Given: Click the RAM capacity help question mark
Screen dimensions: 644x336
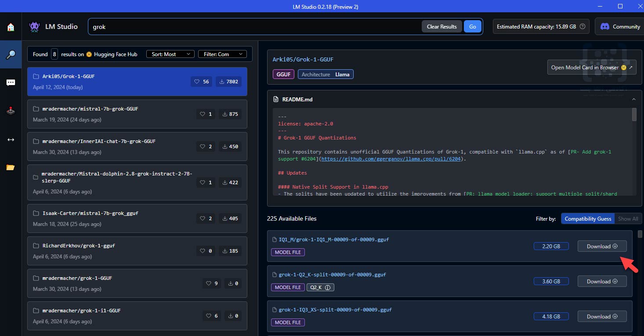Looking at the screenshot, I should (582, 26).
